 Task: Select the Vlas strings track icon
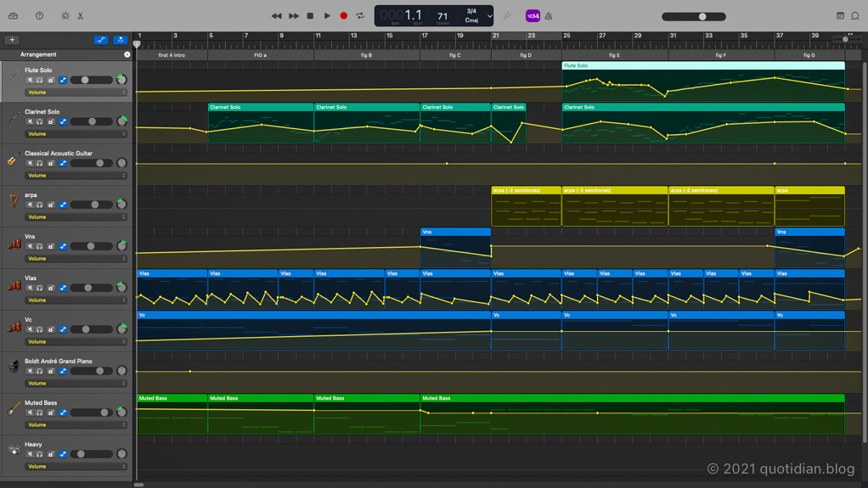pyautogui.click(x=14, y=284)
